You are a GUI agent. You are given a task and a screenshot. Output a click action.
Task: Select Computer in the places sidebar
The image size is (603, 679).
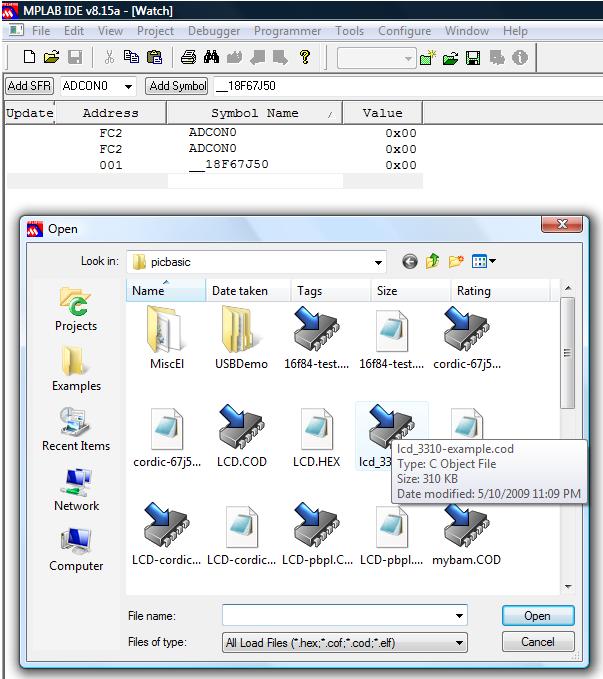coord(76,550)
